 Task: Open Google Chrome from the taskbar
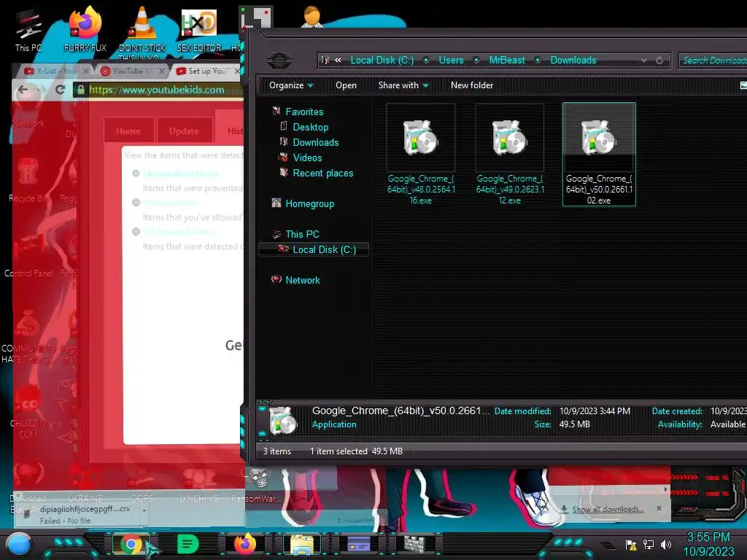[x=131, y=544]
